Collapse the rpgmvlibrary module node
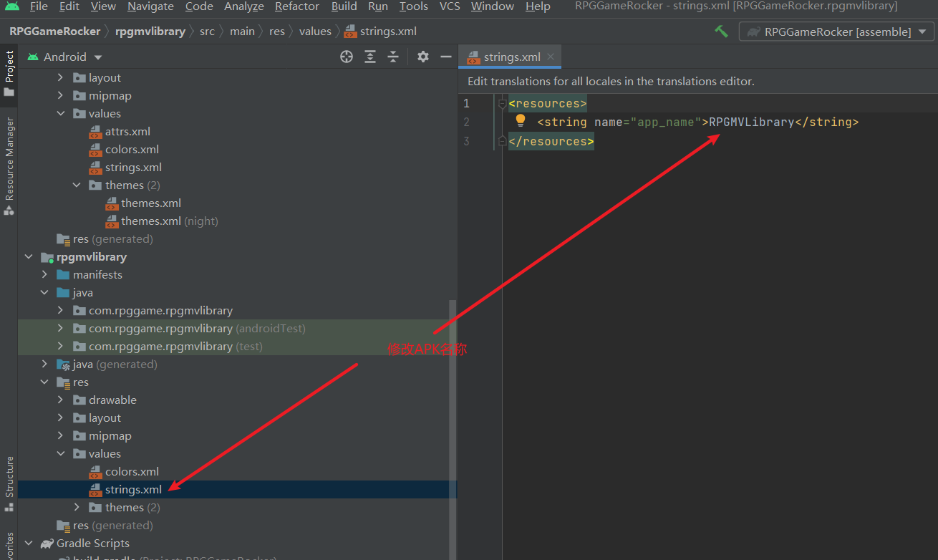Viewport: 938px width, 560px height. point(29,257)
